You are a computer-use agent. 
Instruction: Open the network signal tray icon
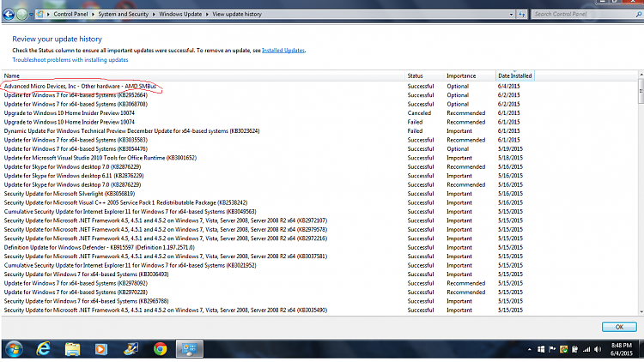586,349
